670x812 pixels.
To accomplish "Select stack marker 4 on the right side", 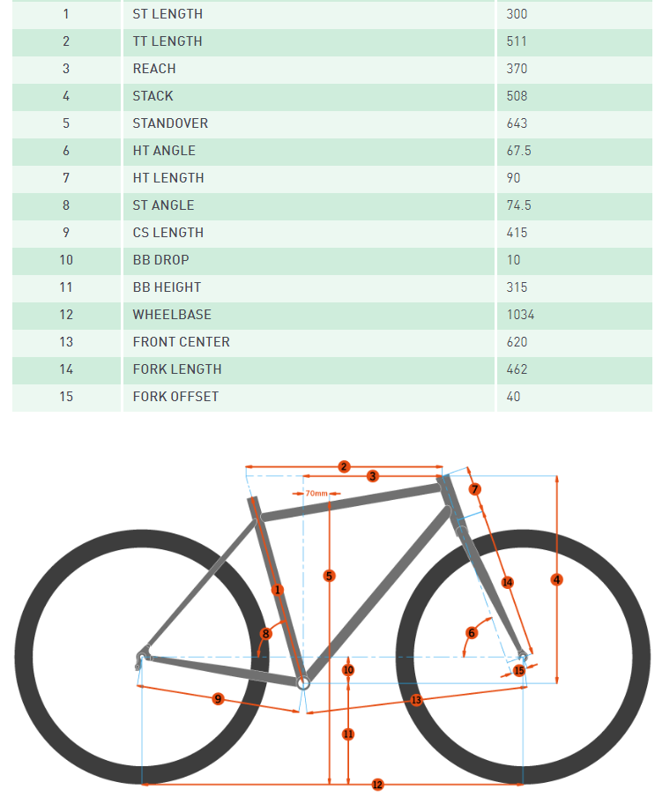I will tap(556, 579).
